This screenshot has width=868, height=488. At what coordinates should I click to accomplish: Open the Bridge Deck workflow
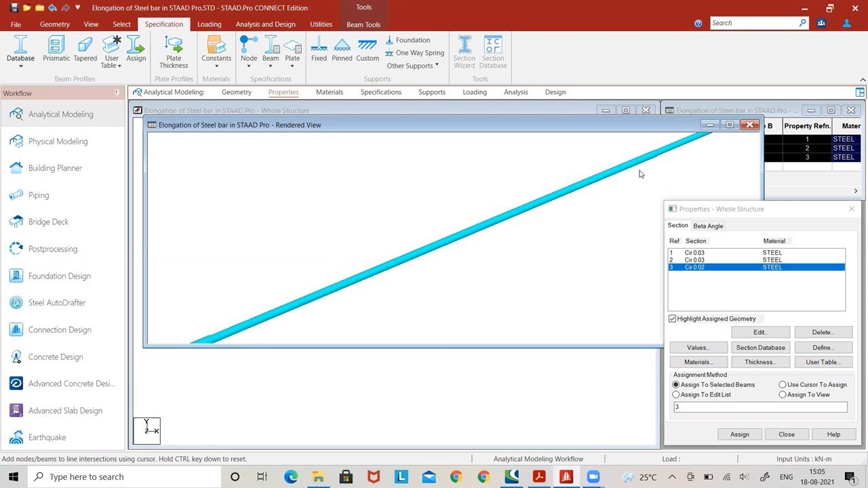point(62,222)
